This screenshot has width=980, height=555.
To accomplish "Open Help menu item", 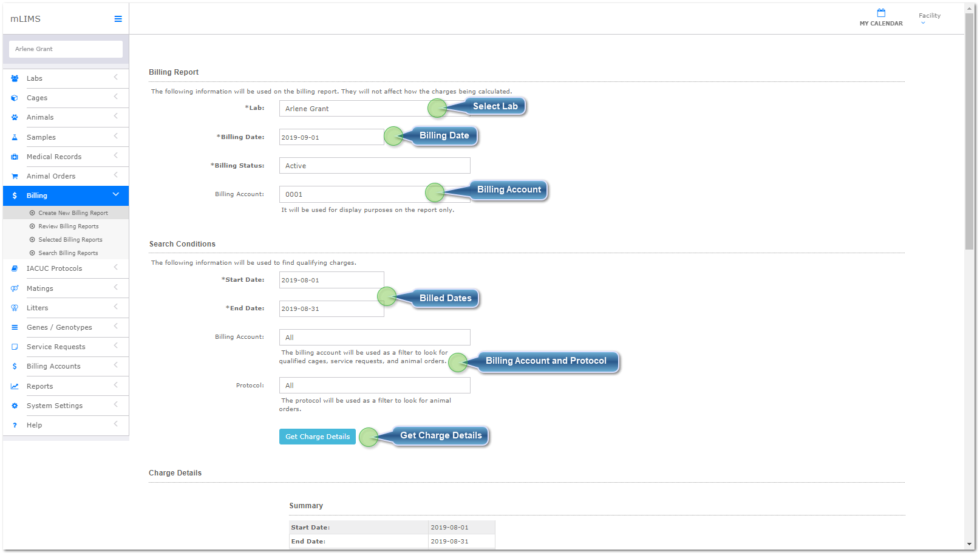I will pyautogui.click(x=66, y=425).
